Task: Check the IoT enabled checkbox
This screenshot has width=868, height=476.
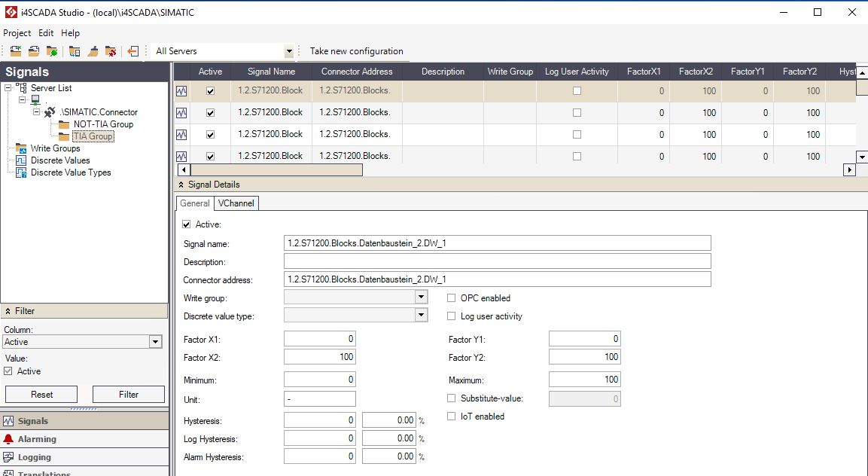Action: tap(451, 416)
